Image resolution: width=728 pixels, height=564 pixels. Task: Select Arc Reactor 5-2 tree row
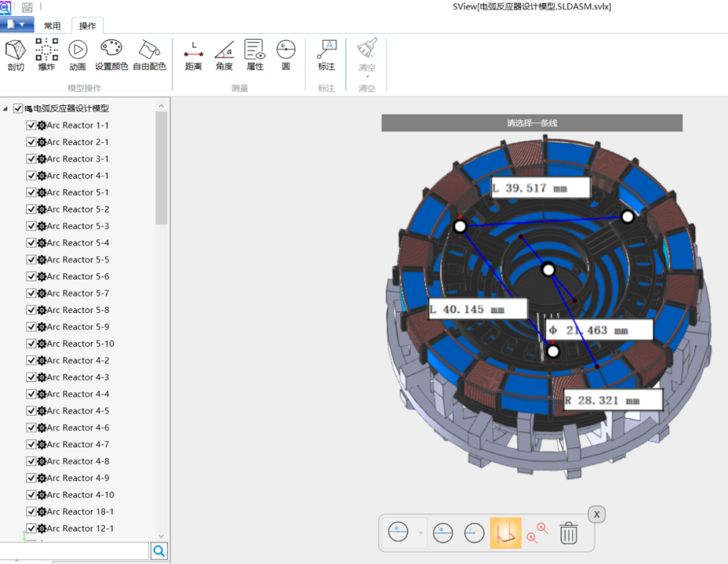coord(78,210)
